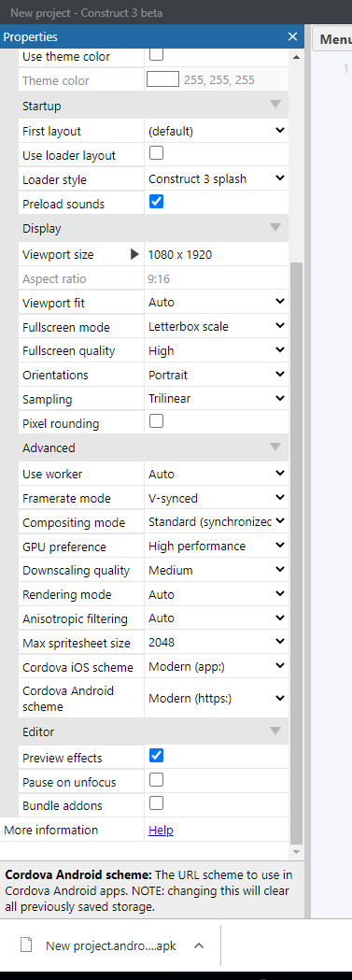Open the Help link
352x980 pixels.
click(161, 830)
